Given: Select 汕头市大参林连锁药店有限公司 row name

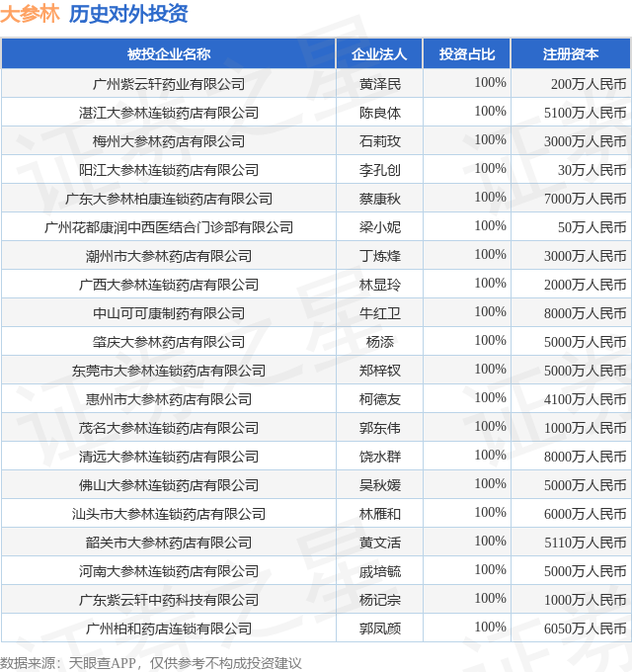Looking at the screenshot, I should pyautogui.click(x=169, y=514).
